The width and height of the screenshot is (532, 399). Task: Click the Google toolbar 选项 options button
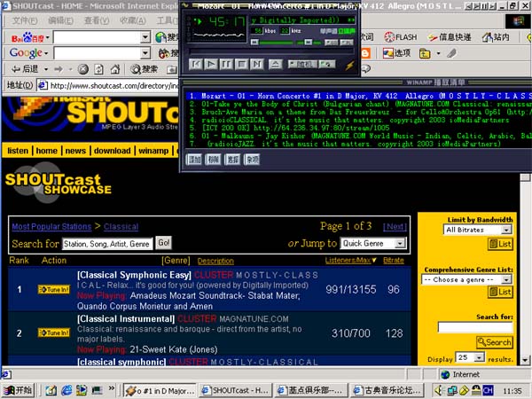pos(396,53)
